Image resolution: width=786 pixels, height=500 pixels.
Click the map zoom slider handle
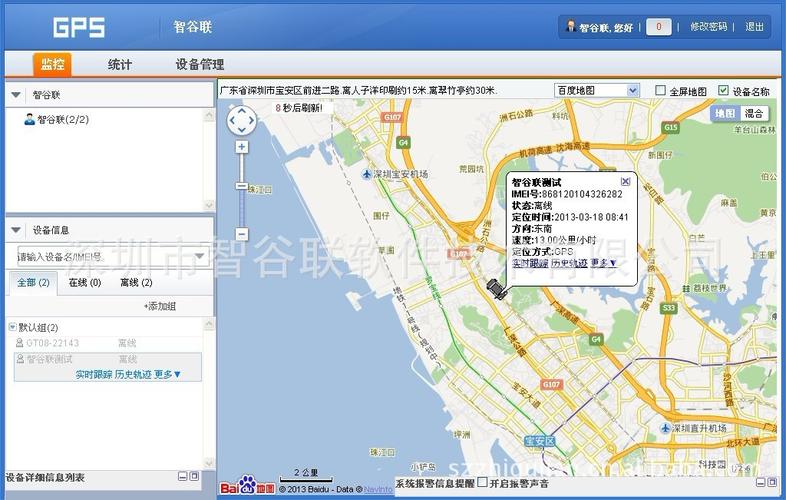(x=242, y=186)
